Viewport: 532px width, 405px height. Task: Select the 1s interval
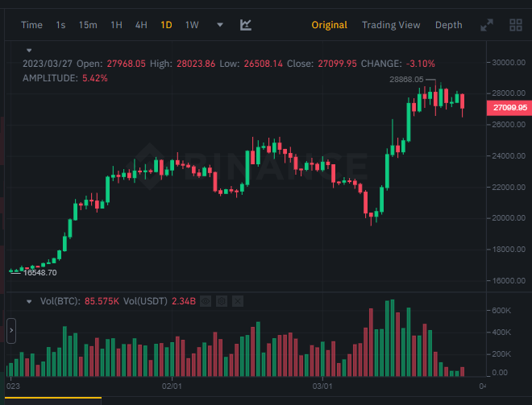pos(60,25)
